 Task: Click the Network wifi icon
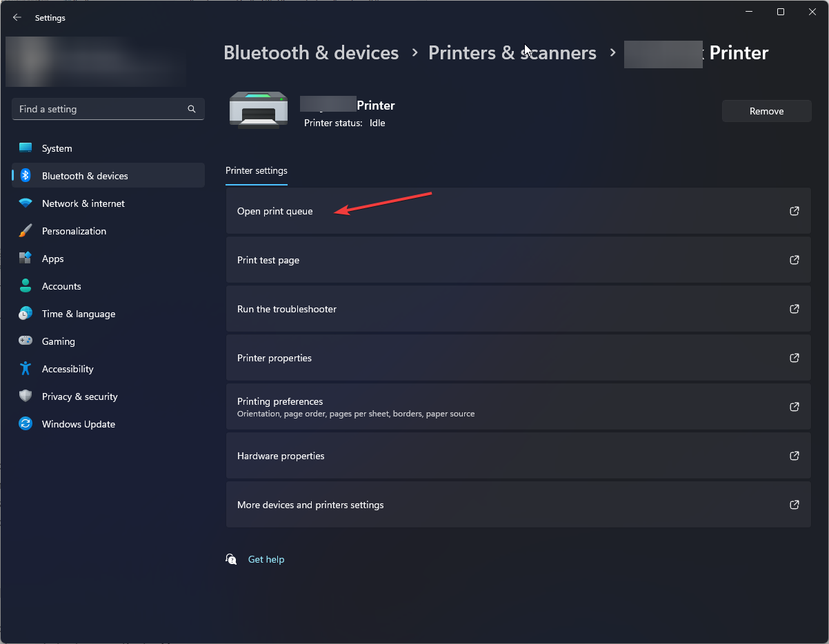pos(26,203)
